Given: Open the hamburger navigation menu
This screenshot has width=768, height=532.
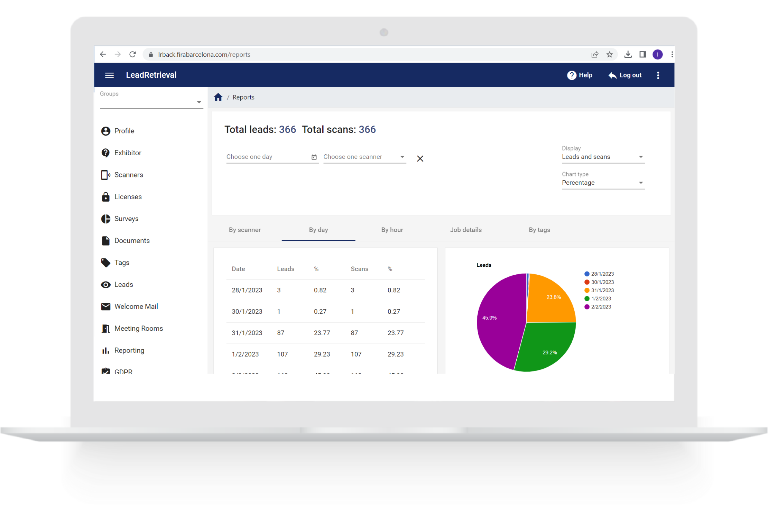Looking at the screenshot, I should click(x=109, y=75).
